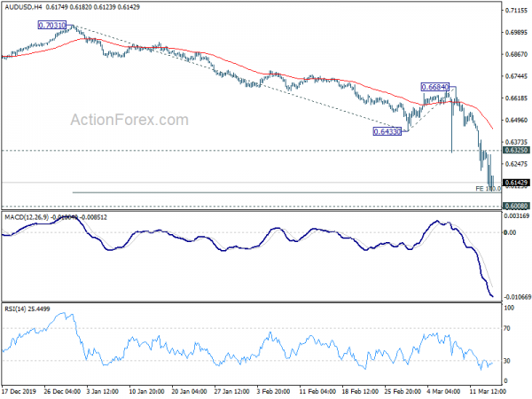Click the 0.62475 price axis value
Image resolution: width=532 pixels, height=399 pixels.
tap(516, 164)
